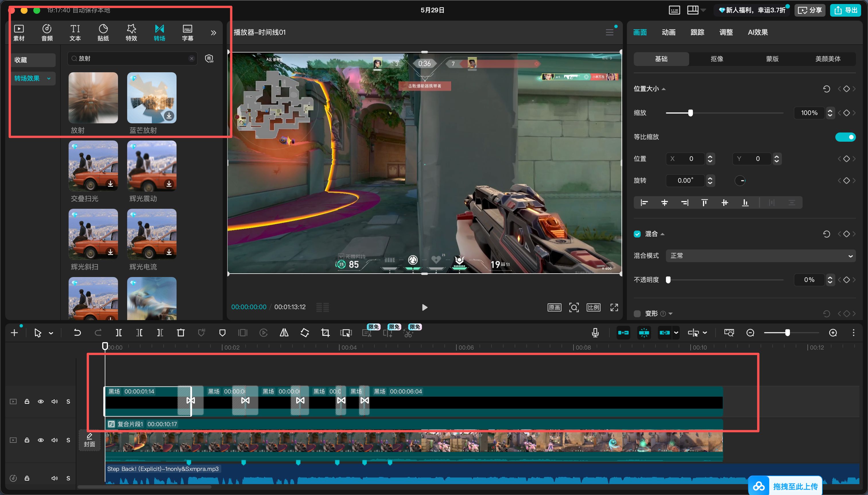Delete the selected clip
The width and height of the screenshot is (868, 495).
181,333
